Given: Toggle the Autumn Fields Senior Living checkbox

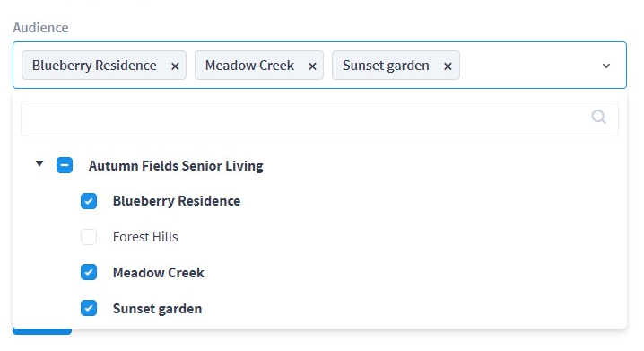Looking at the screenshot, I should [x=65, y=165].
